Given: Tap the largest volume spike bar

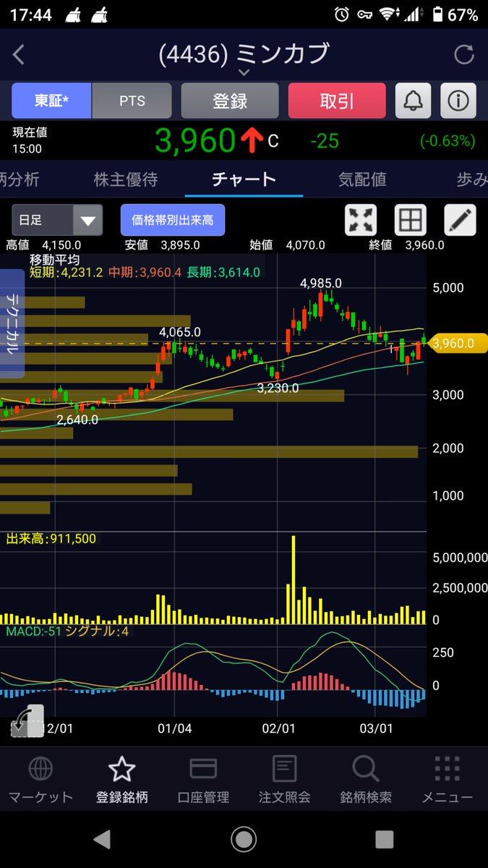Looking at the screenshot, I should (x=294, y=579).
